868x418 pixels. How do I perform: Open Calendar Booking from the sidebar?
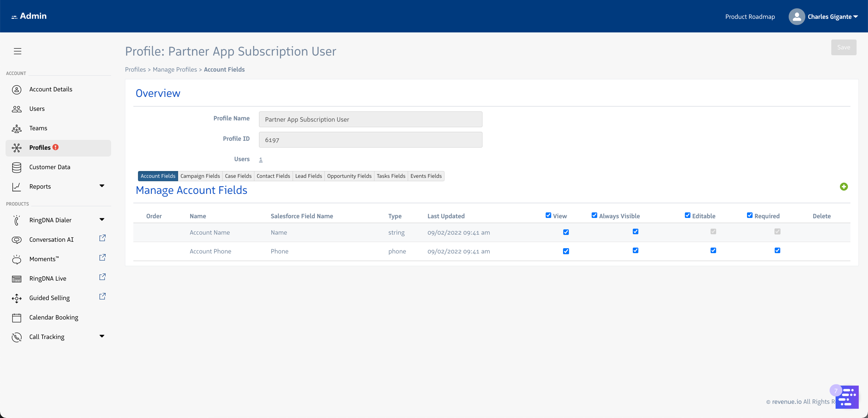53,317
